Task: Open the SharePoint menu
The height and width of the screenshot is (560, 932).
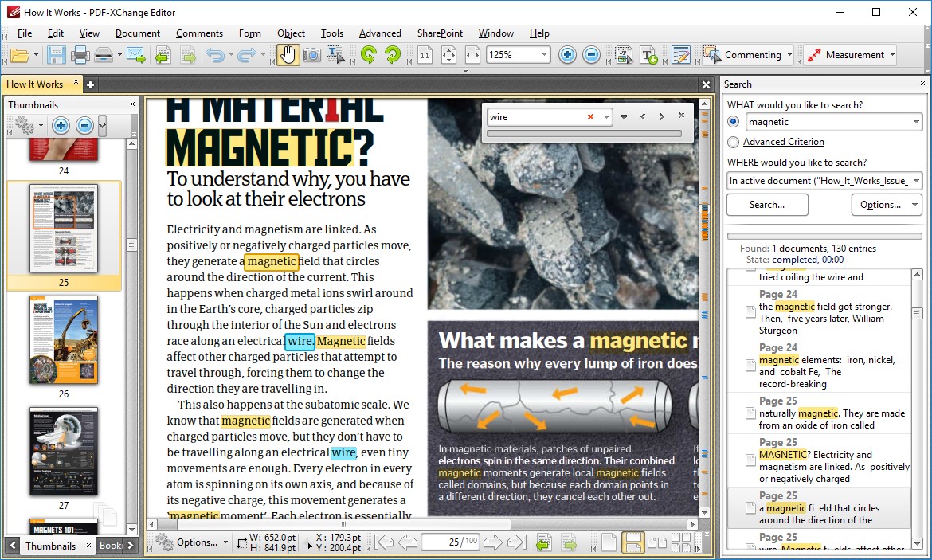Action: point(440,33)
